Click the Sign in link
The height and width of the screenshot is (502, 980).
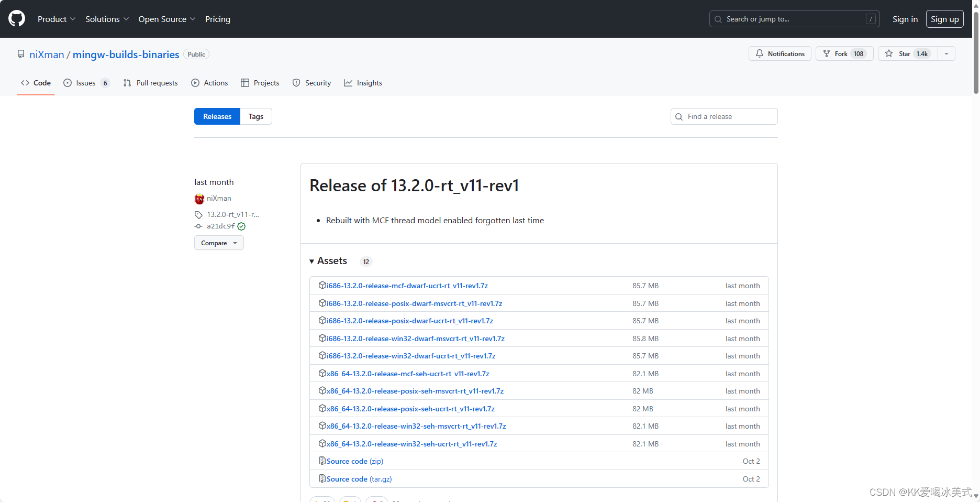tap(905, 19)
